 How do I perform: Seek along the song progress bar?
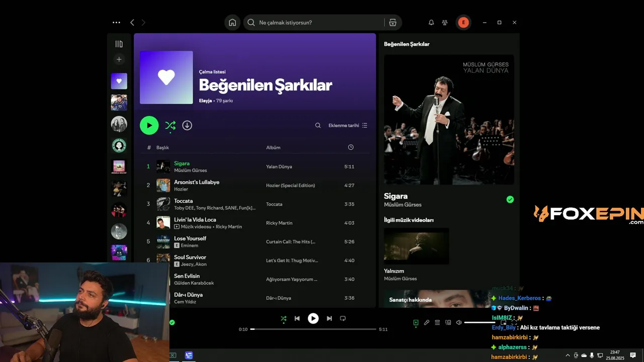click(x=313, y=329)
